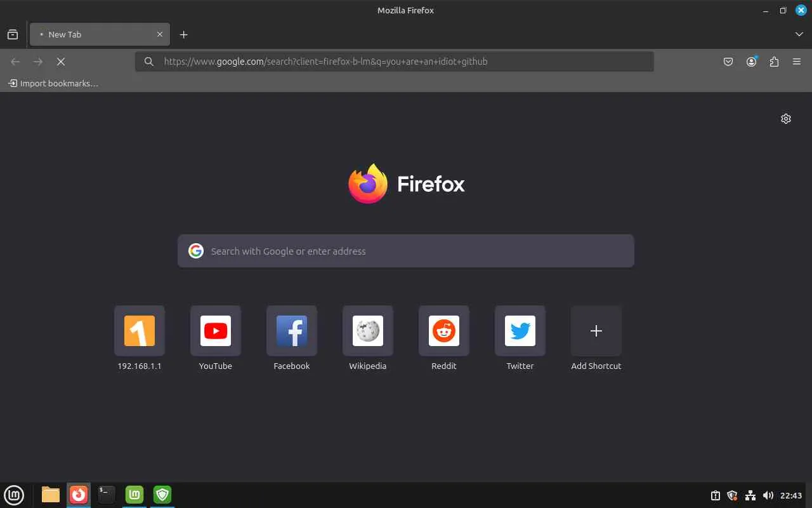Open the Reddit shortcut

[x=444, y=338]
